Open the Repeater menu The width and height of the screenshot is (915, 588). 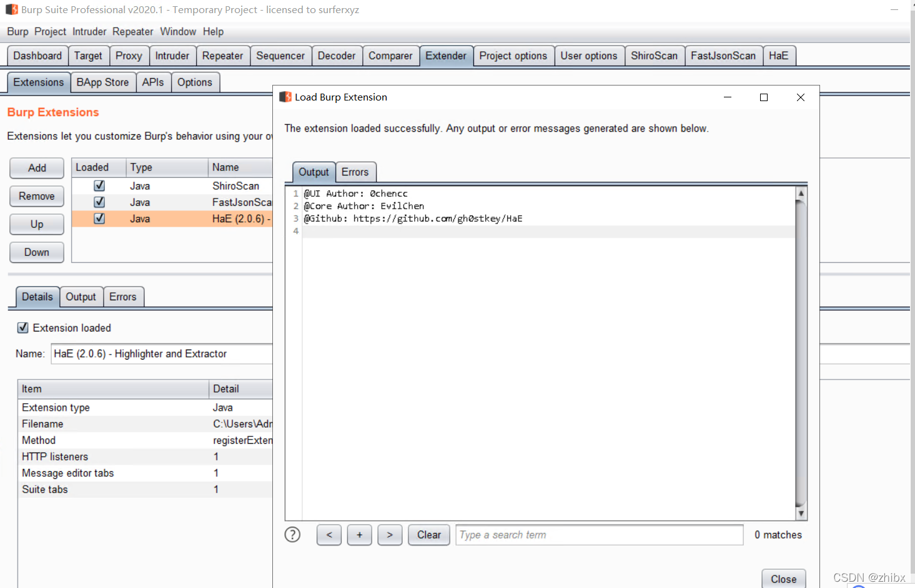tap(133, 32)
